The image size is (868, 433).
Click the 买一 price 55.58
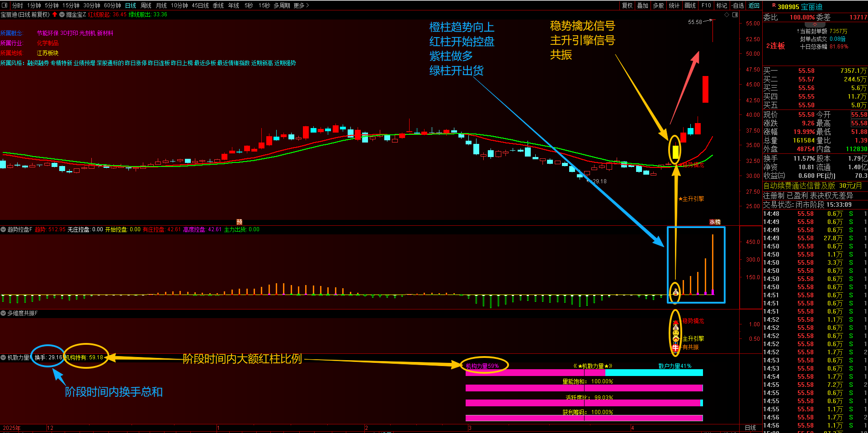pyautogui.click(x=807, y=71)
